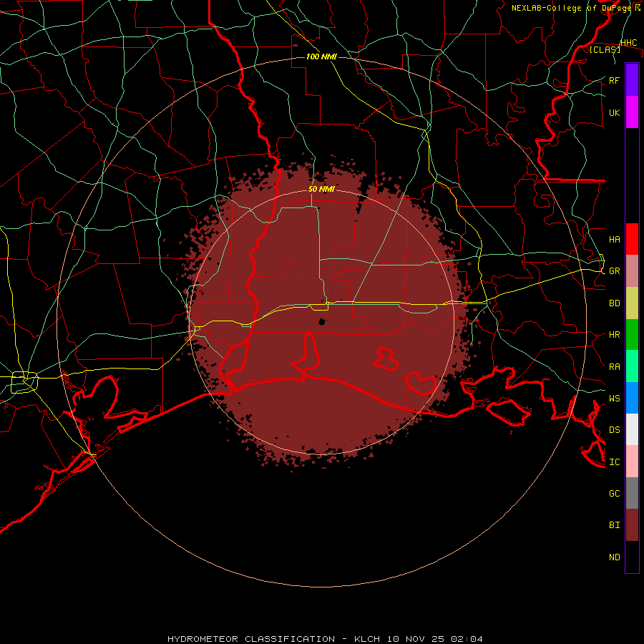Click the BI dark red legend swatch

click(x=632, y=525)
